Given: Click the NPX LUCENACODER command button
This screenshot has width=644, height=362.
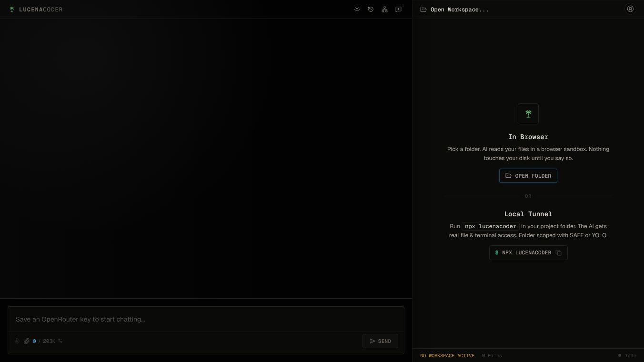Looking at the screenshot, I should (528, 253).
